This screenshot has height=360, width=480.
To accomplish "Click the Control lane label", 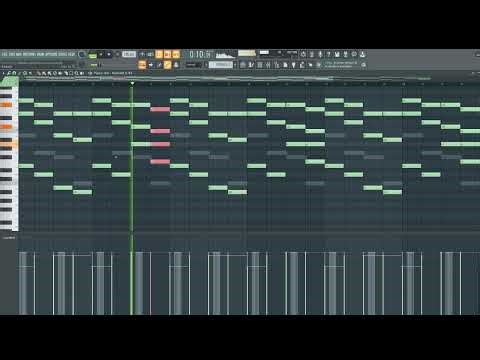I will [9, 238].
